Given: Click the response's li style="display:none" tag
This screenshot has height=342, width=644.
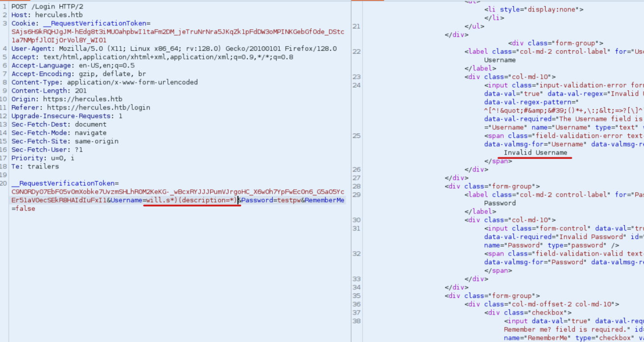Looking at the screenshot, I should coord(534,10).
